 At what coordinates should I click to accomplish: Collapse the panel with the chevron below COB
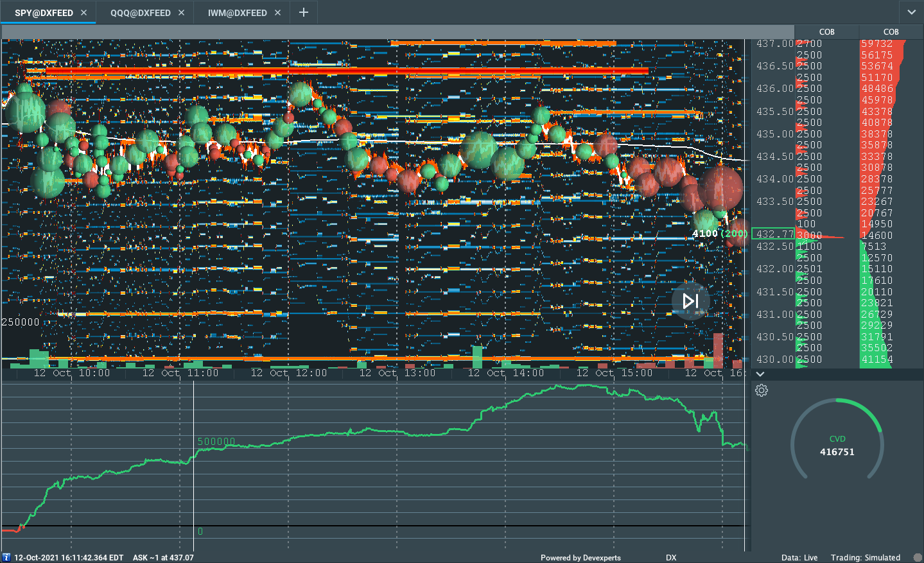coord(760,374)
